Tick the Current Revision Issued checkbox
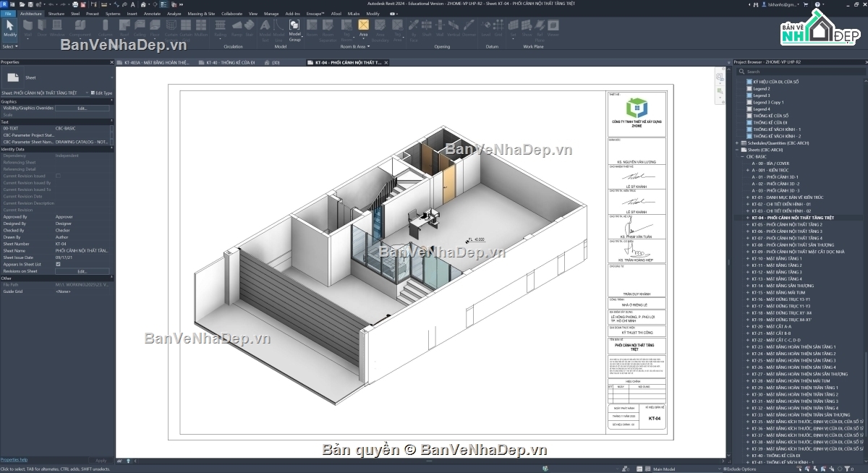 pos(58,176)
